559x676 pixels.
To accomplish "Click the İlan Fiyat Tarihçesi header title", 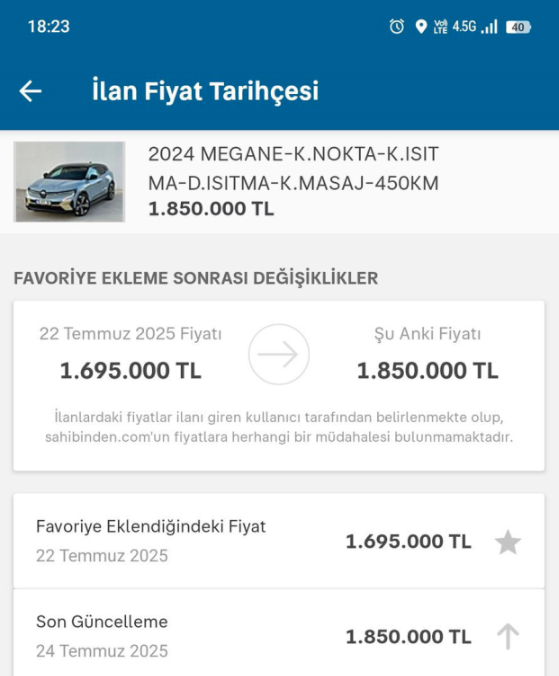I will (205, 91).
